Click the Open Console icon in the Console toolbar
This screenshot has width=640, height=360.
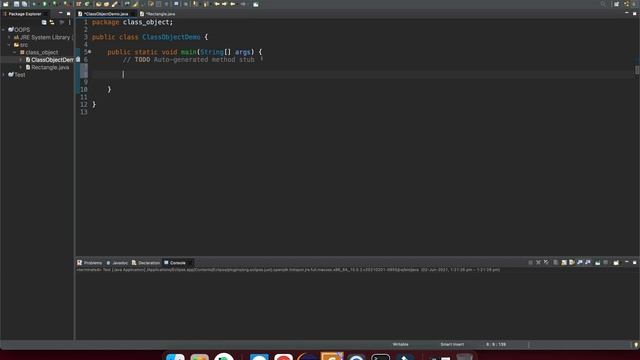coord(616,262)
